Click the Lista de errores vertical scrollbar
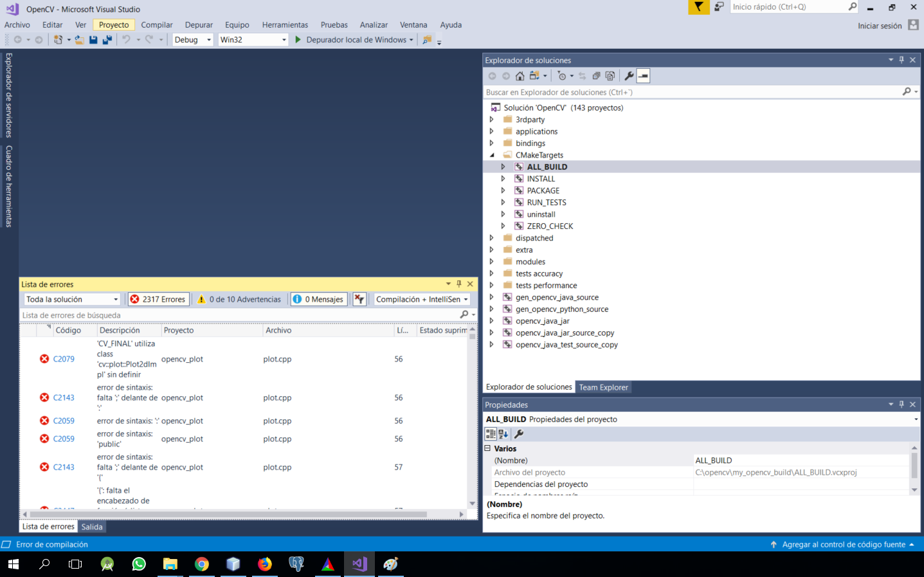This screenshot has height=577, width=924. pyautogui.click(x=473, y=417)
